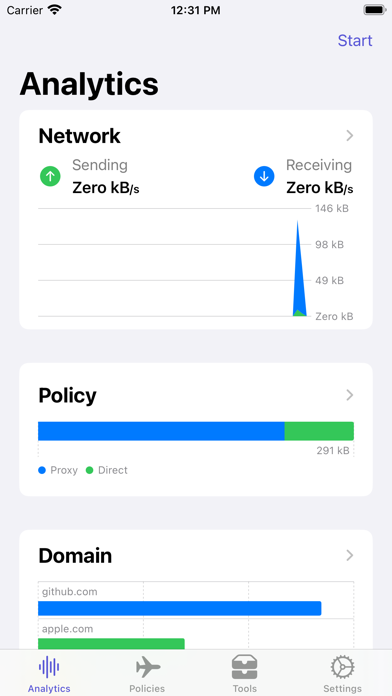The height and width of the screenshot is (696, 392).
Task: Tap the Wi-Fi status bar icon
Action: (55, 10)
